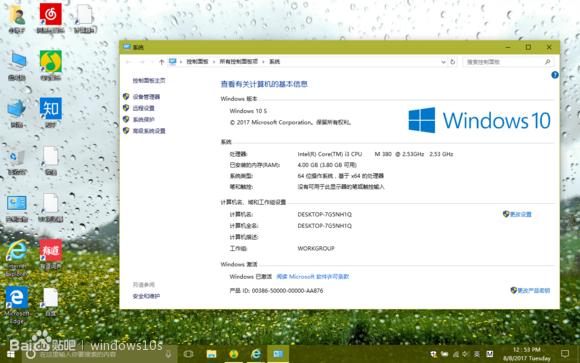
Task: Refresh the System control panel page
Action: coord(452,62)
